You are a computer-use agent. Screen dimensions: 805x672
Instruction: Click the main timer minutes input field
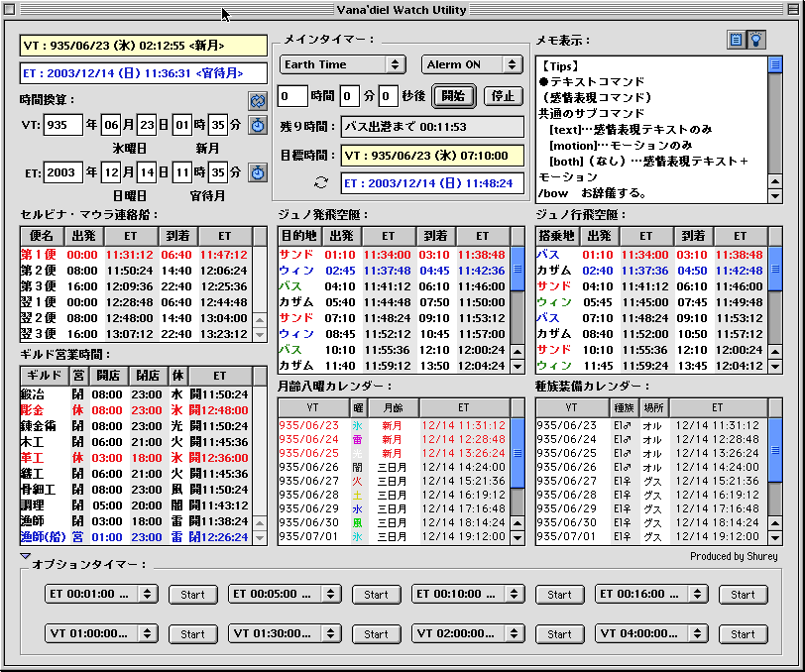[x=350, y=96]
